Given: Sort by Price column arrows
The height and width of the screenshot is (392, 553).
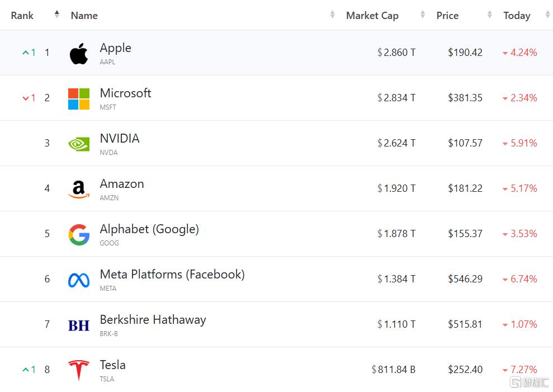Looking at the screenshot, I should pyautogui.click(x=489, y=15).
